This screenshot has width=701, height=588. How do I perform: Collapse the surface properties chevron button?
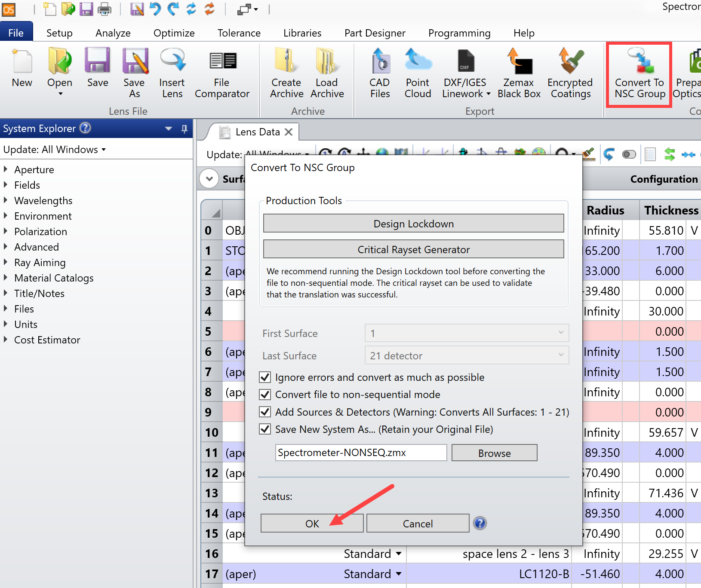209,179
